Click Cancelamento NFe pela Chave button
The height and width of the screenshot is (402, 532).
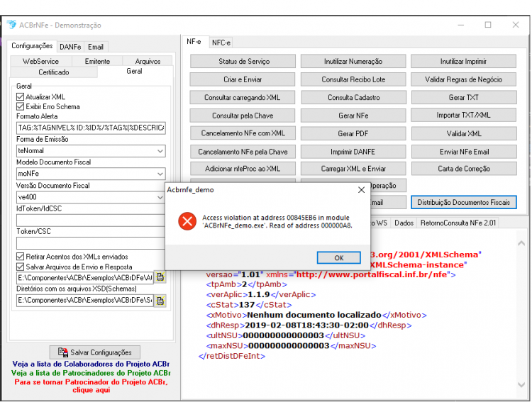[x=243, y=152]
